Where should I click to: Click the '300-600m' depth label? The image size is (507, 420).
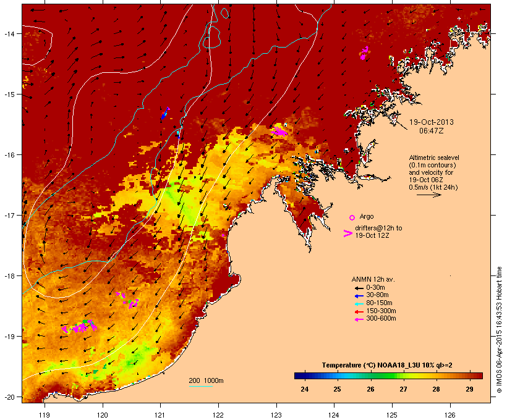381,319
